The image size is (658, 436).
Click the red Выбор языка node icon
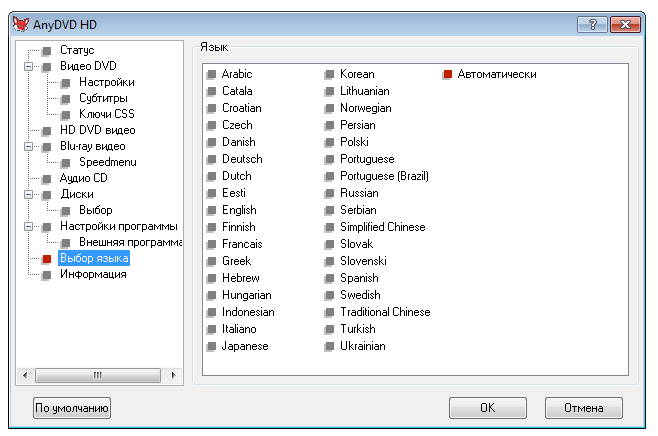47,259
